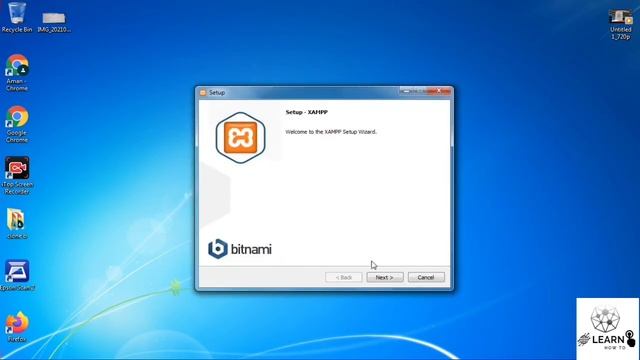Click the disabled Back button
The image size is (640, 360).
click(343, 277)
